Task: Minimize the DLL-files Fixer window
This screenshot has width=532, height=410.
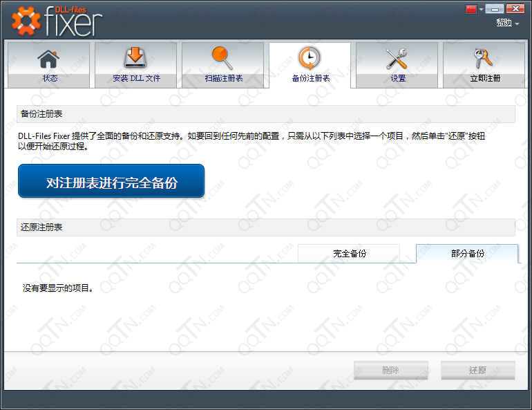Action: [494, 9]
